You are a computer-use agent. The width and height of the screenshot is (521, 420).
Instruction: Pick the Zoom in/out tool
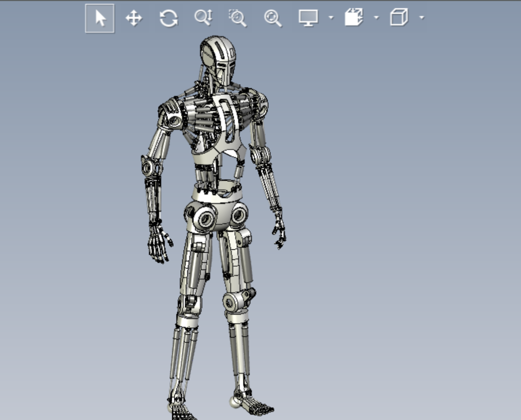pos(204,17)
